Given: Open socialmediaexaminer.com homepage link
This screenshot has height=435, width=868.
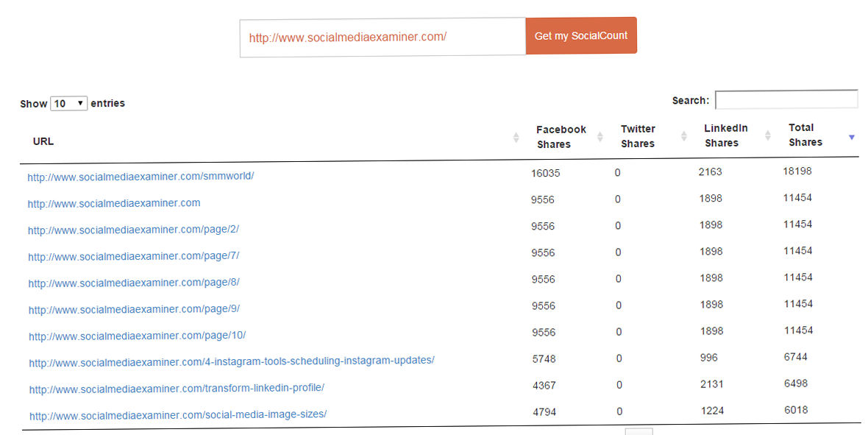Looking at the screenshot, I should point(114,203).
